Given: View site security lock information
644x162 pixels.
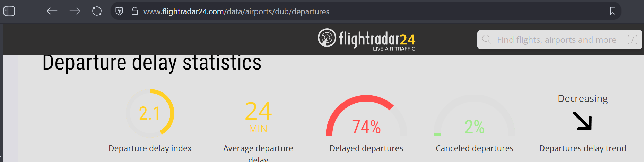Looking at the screenshot, I should [x=135, y=11].
